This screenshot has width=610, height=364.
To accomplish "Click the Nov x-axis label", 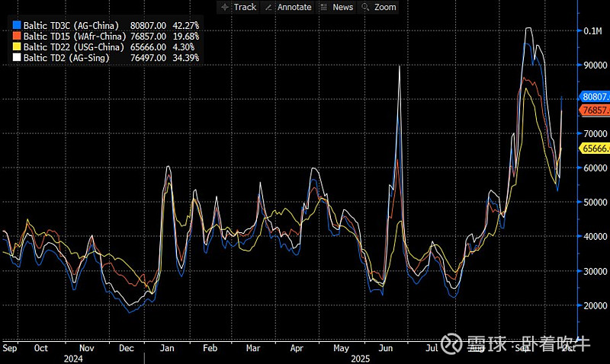I will pos(86,348).
